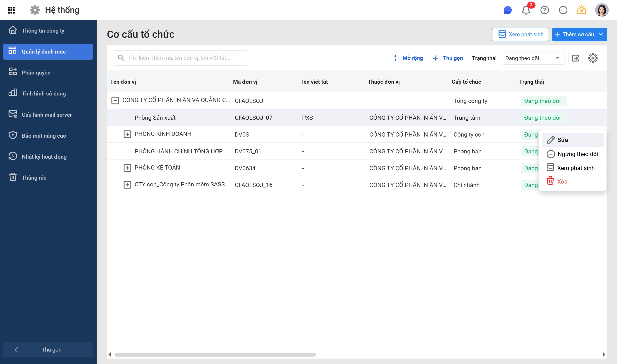Open notifications bell with badge 3

pyautogui.click(x=526, y=10)
